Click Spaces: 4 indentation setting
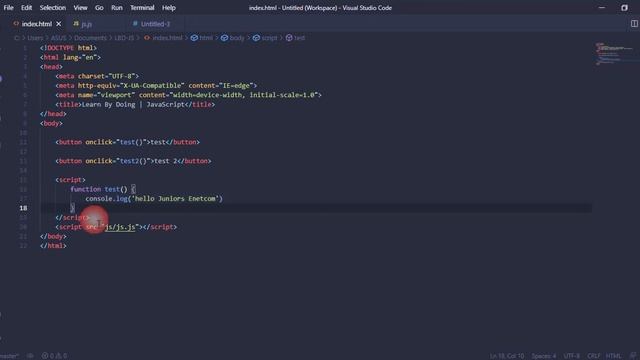The image size is (640, 360). (544, 356)
